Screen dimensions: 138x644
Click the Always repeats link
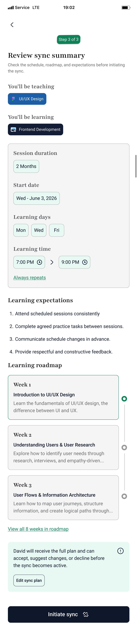tap(30, 278)
